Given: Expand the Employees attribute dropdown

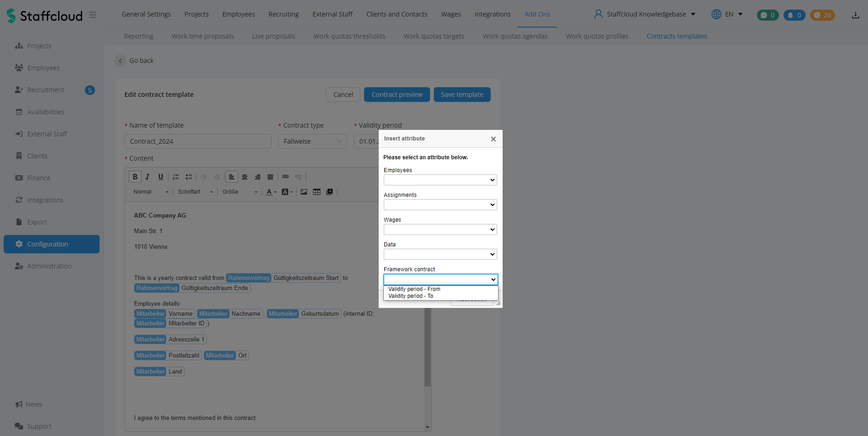Looking at the screenshot, I should point(440,180).
